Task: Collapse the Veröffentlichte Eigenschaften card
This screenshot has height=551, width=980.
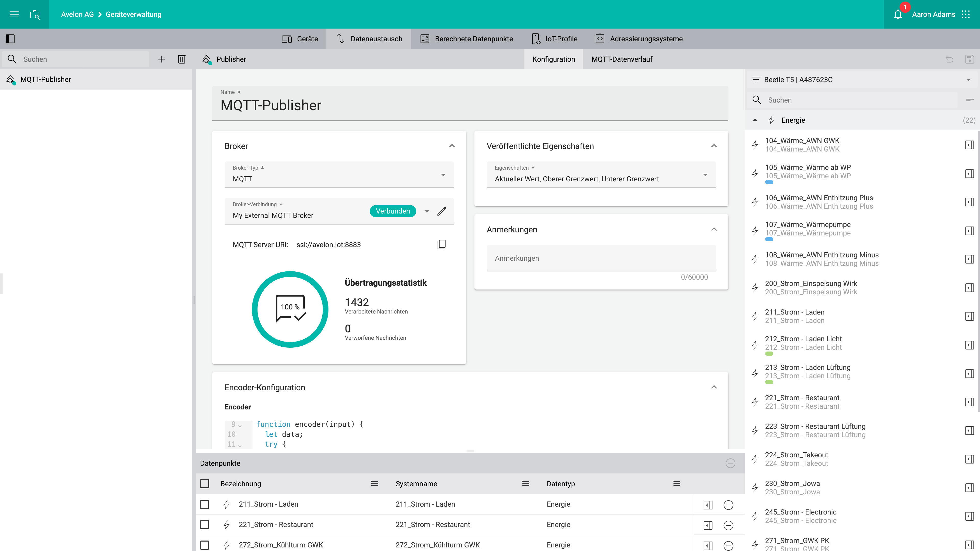Action: (714, 146)
